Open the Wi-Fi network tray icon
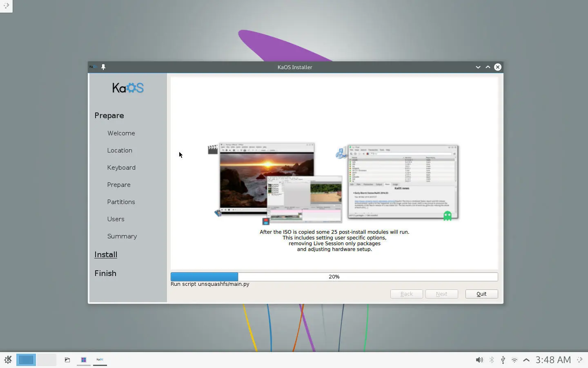Viewport: 588px width, 368px height. [x=514, y=360]
